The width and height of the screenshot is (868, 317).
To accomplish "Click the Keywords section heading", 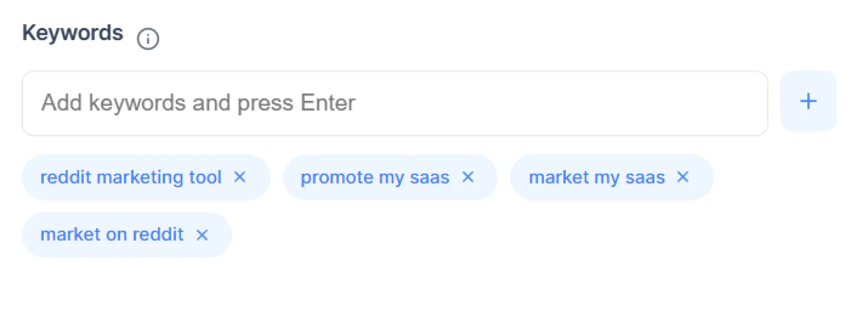I will click(73, 33).
